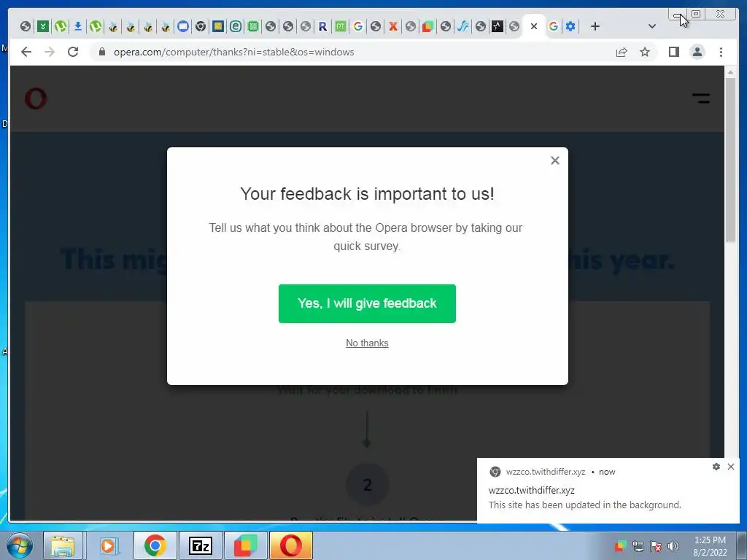
Task: Switch to the yellow square icon tab
Action: tap(218, 26)
